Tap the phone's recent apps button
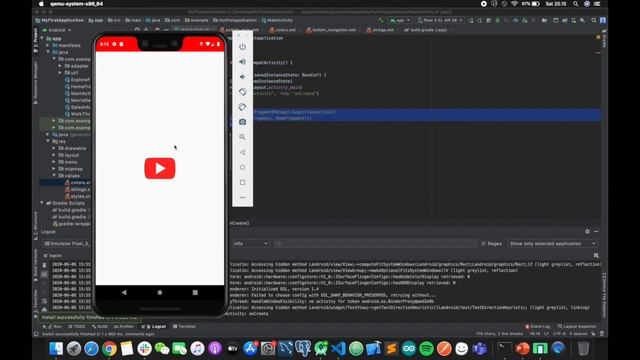Image resolution: width=640 pixels, height=360 pixels. point(195,292)
